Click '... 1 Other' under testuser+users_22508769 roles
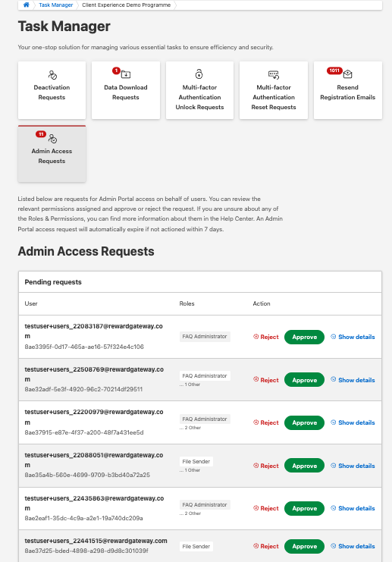Viewport: 392px width, 562px height. click(x=190, y=385)
